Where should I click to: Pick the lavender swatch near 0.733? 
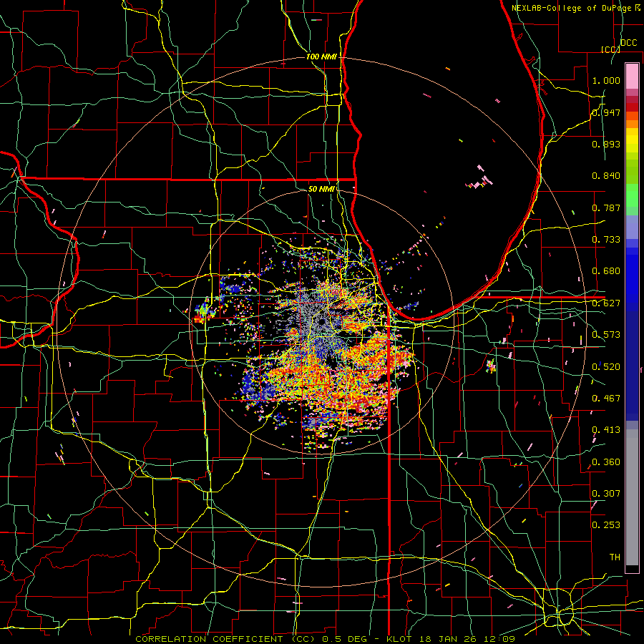(x=632, y=228)
